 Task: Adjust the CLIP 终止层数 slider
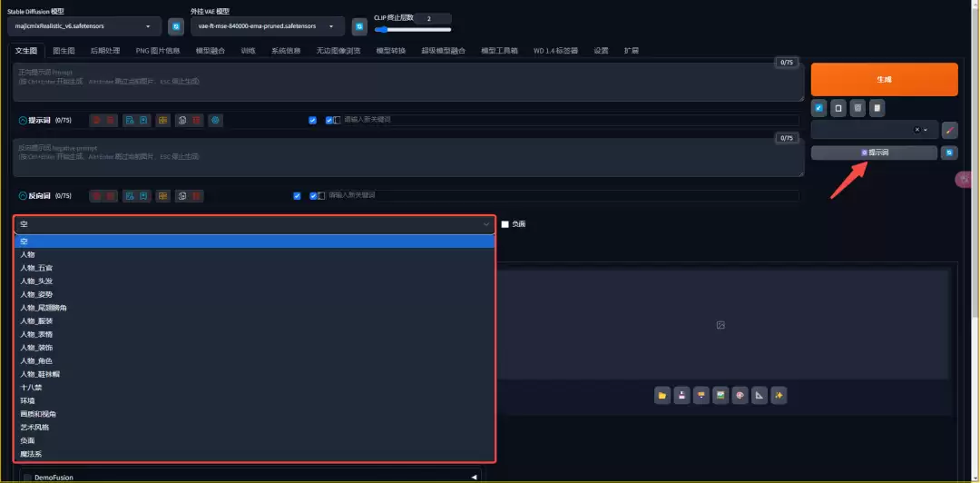[413, 30]
